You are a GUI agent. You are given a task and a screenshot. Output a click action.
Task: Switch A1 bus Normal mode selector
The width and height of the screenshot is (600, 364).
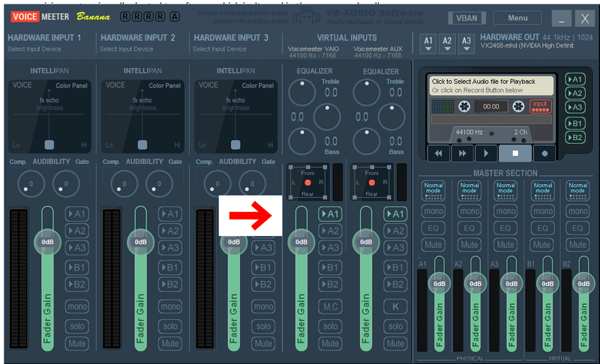[433, 190]
